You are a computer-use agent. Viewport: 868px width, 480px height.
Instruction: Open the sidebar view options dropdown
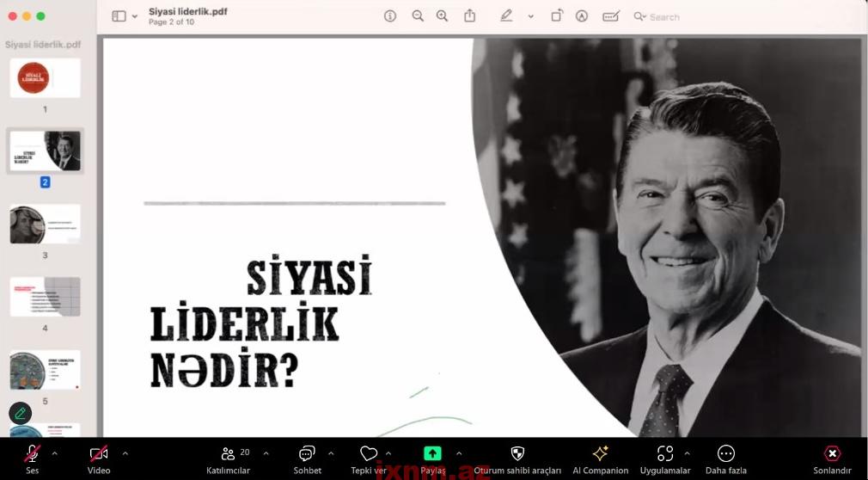(x=125, y=16)
